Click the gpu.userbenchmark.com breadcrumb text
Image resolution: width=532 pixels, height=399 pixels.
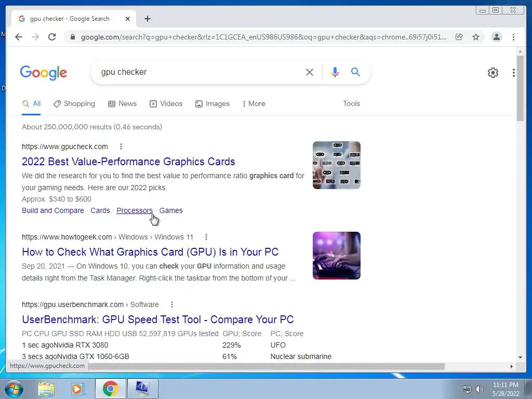[x=90, y=304]
